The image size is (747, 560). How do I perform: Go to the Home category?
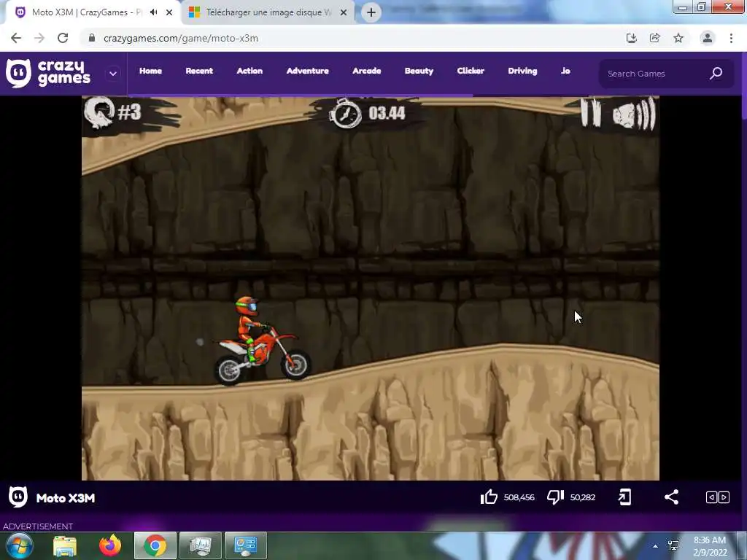click(150, 71)
